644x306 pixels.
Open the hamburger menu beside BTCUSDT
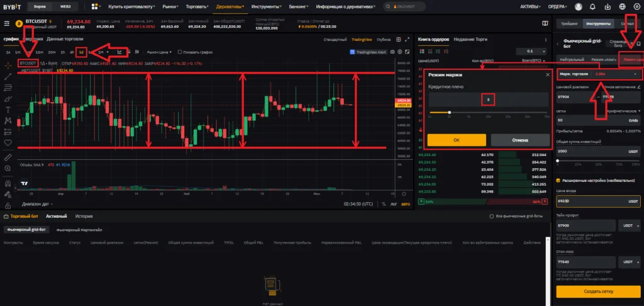(x=7, y=24)
